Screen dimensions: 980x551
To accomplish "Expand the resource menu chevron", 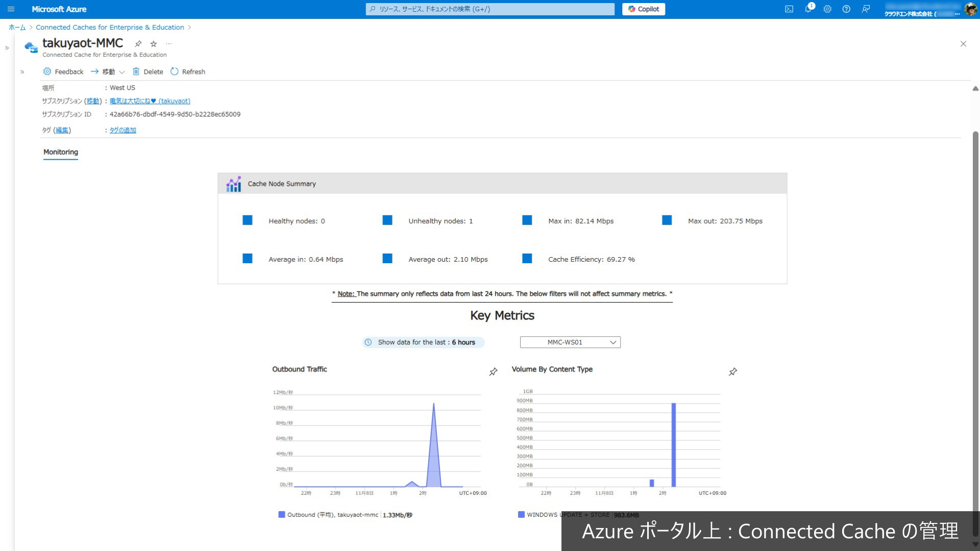I will (x=22, y=72).
